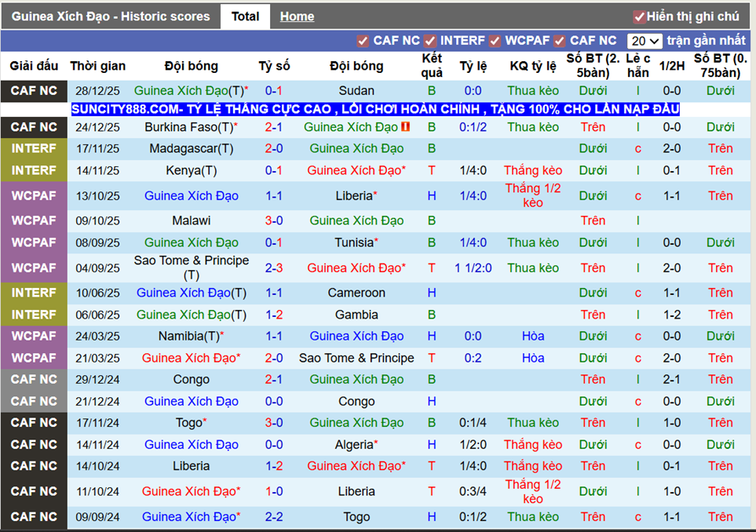Viewport: 756px width, 532px height.
Task: Click Thắng kèo in the 14/11/25 row
Action: click(533, 170)
